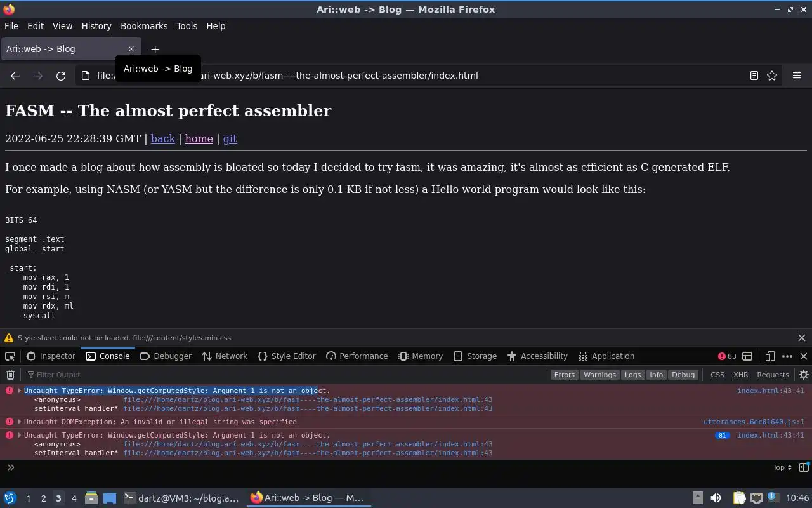Switch to the Accessibility tab
812x508 pixels.
pyautogui.click(x=537, y=356)
